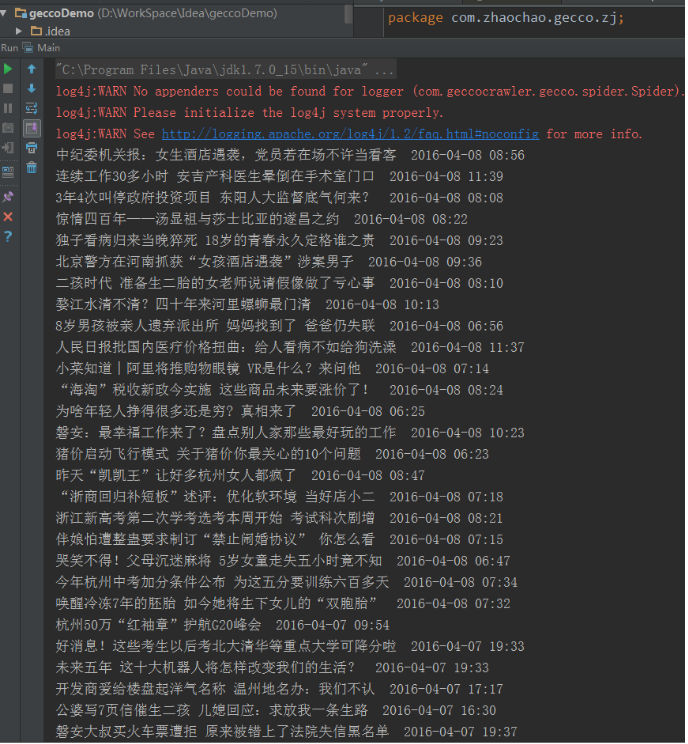
Task: Jump up the stack trace with the up arrow
Action: pos(32,69)
